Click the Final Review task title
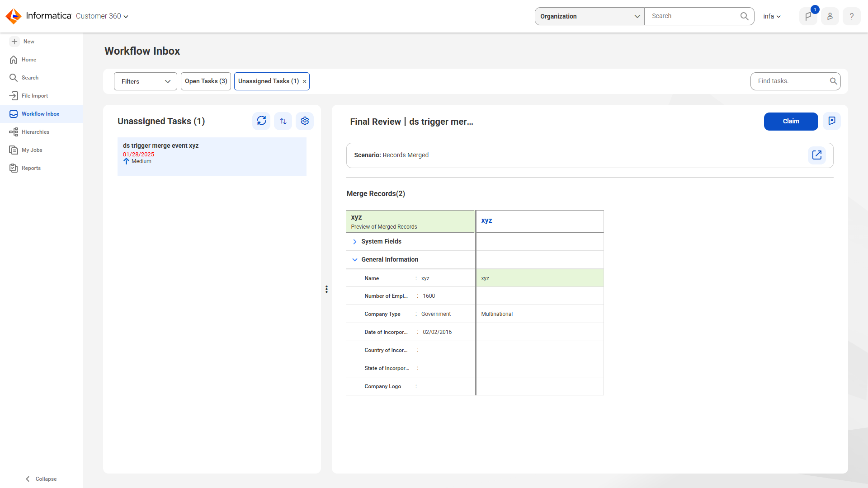 [411, 122]
